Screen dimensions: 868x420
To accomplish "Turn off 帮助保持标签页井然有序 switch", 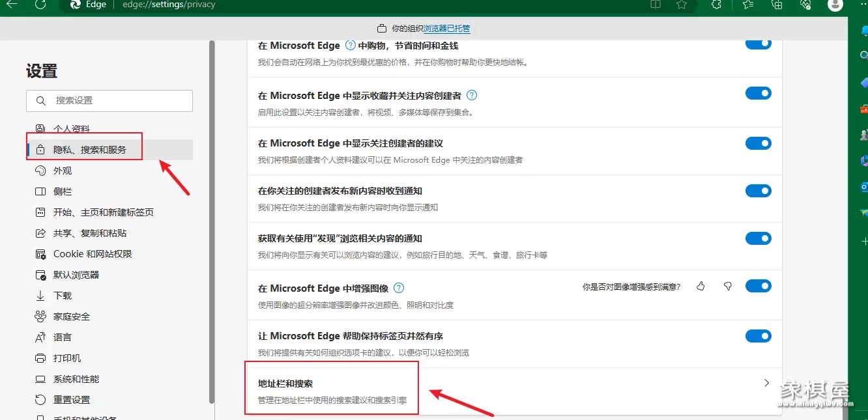I will point(758,336).
